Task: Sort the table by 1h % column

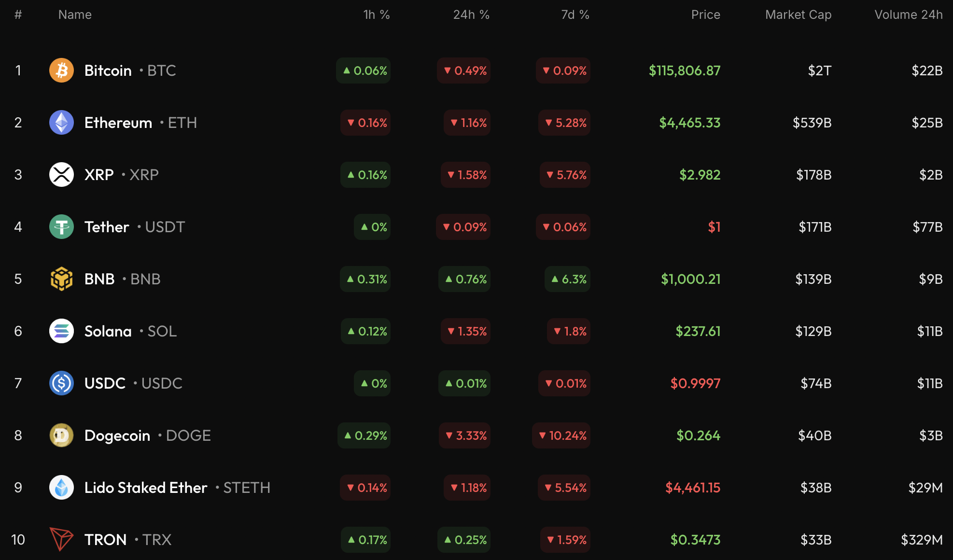Action: [377, 14]
